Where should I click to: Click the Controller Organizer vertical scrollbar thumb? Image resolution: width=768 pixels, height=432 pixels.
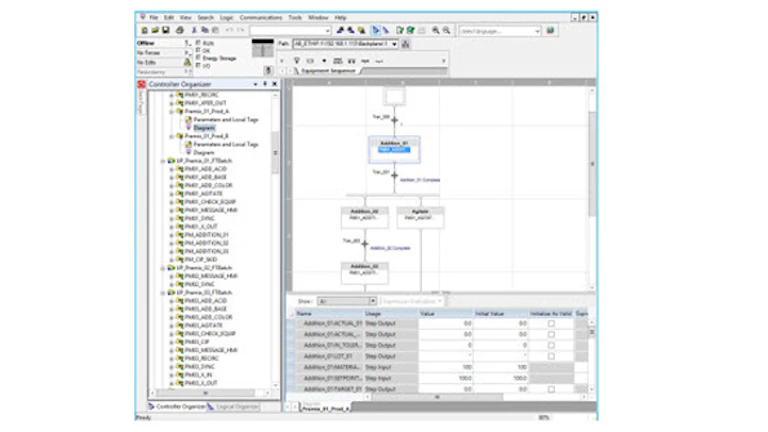coord(275,152)
